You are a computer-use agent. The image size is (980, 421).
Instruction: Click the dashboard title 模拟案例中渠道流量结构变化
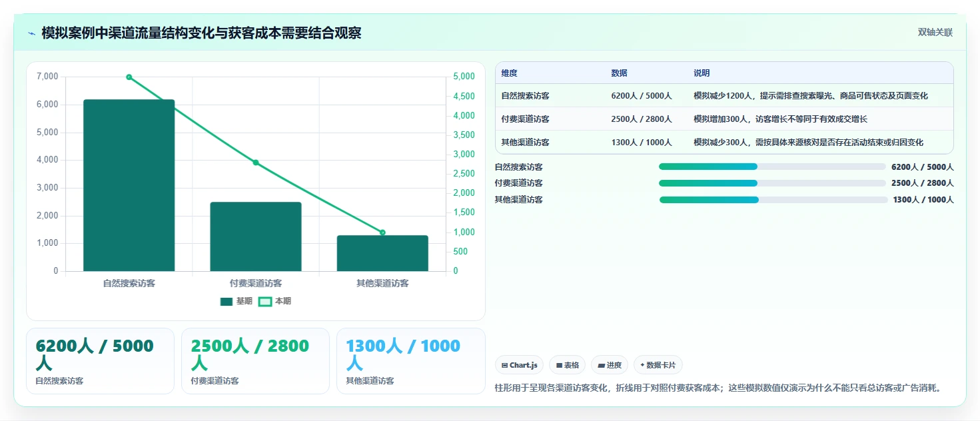(201, 33)
